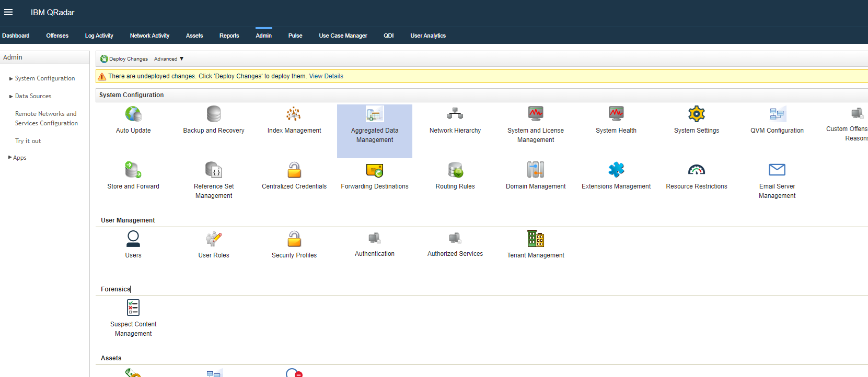Open the Advanced dropdown menu
The width and height of the screenshot is (868, 377).
169,59
